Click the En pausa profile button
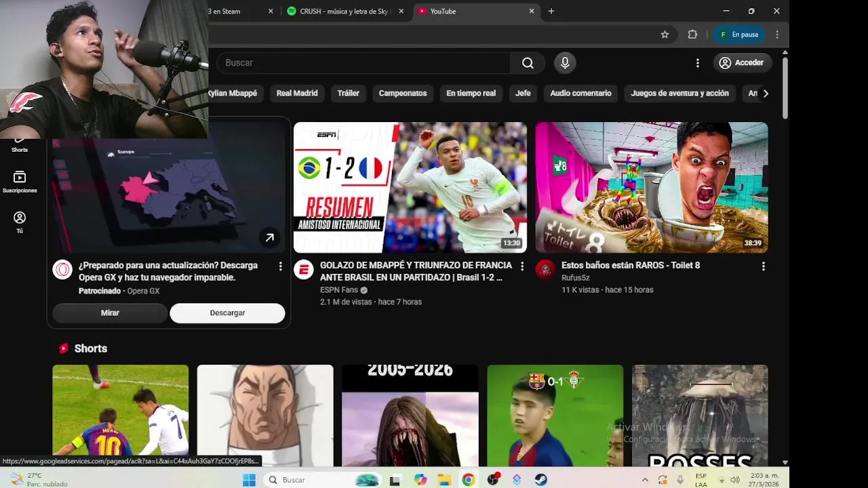The width and height of the screenshot is (868, 488). pos(739,35)
